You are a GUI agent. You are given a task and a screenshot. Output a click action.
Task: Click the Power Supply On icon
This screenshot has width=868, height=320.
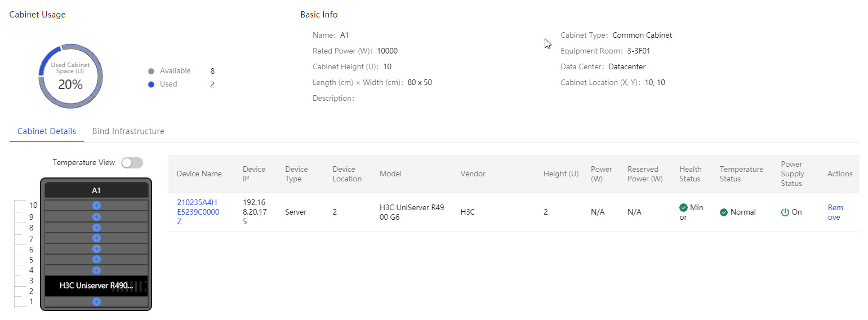[785, 212]
